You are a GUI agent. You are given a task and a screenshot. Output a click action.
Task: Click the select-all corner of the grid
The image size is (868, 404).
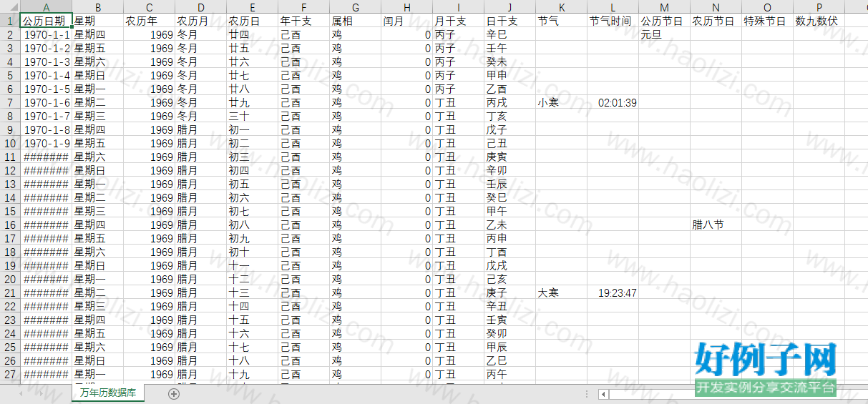[10, 6]
